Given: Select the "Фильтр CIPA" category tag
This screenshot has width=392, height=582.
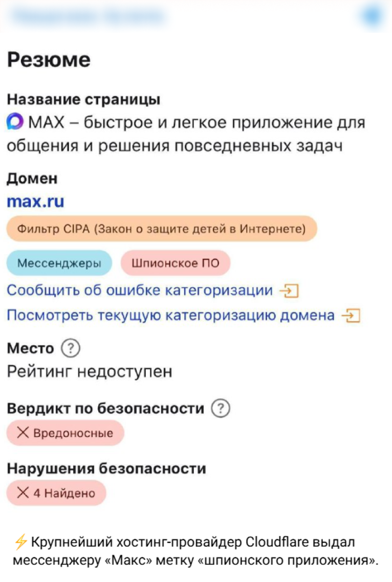Looking at the screenshot, I should pyautogui.click(x=162, y=228).
